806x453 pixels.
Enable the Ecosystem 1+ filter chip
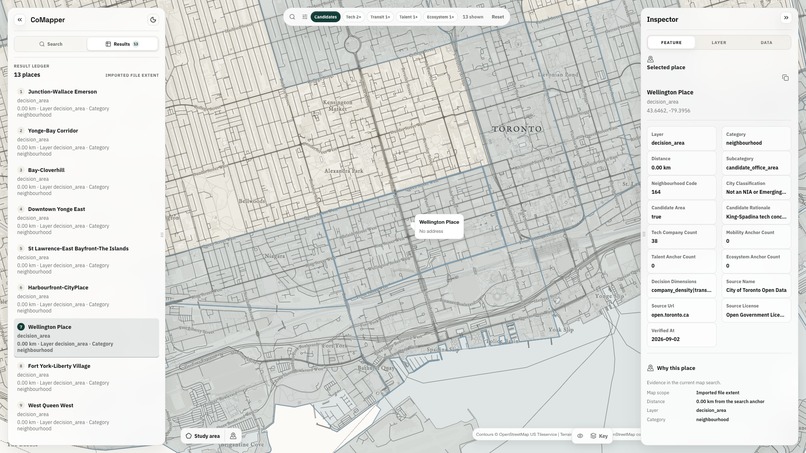click(x=441, y=17)
